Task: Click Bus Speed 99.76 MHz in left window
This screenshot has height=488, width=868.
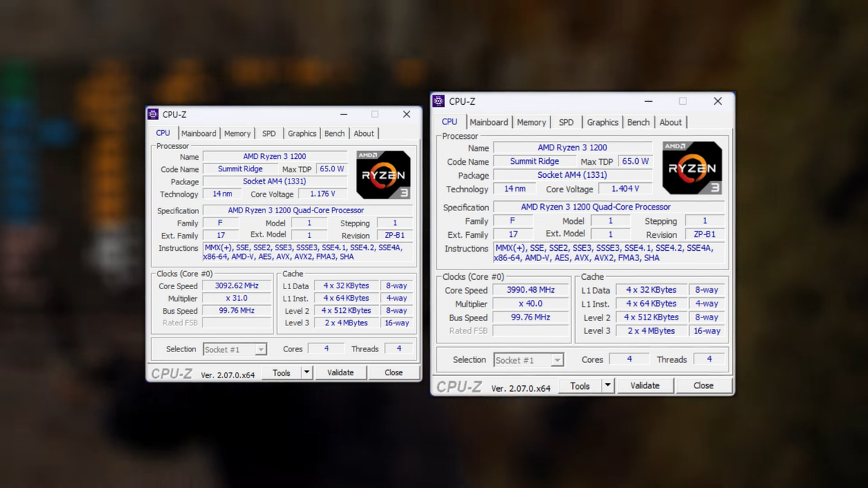Action: point(237,311)
